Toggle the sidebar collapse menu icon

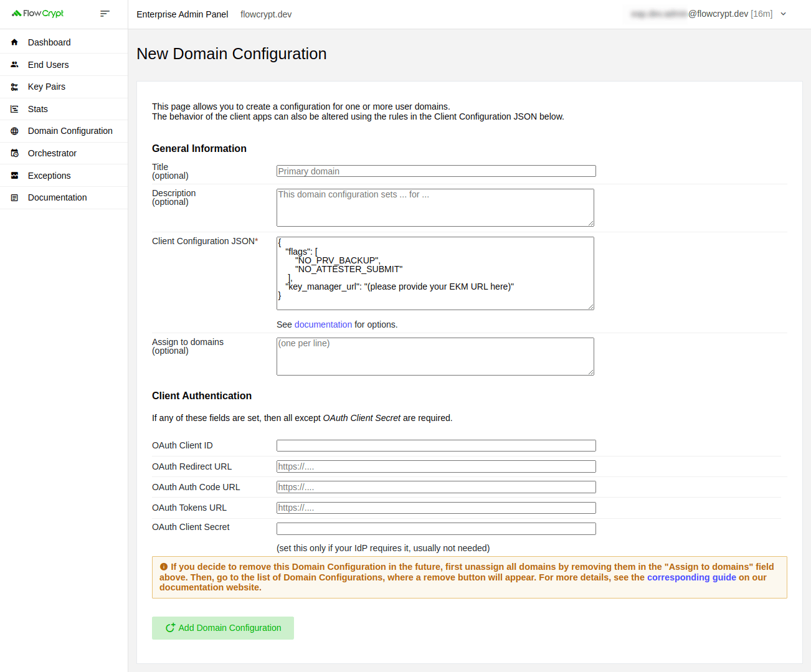click(x=105, y=13)
